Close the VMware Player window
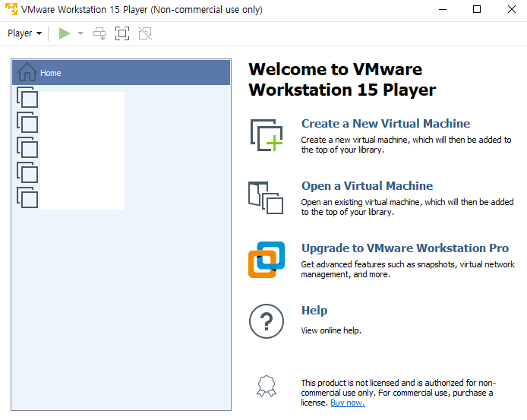The image size is (527, 420). (512, 9)
